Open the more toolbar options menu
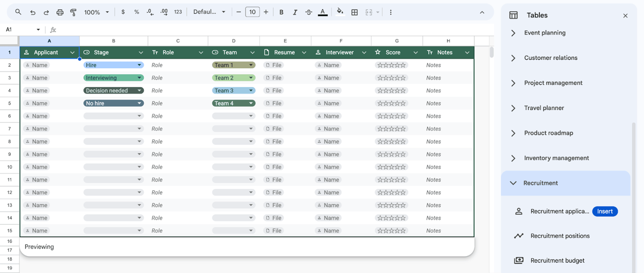This screenshot has width=644, height=273. tap(390, 12)
